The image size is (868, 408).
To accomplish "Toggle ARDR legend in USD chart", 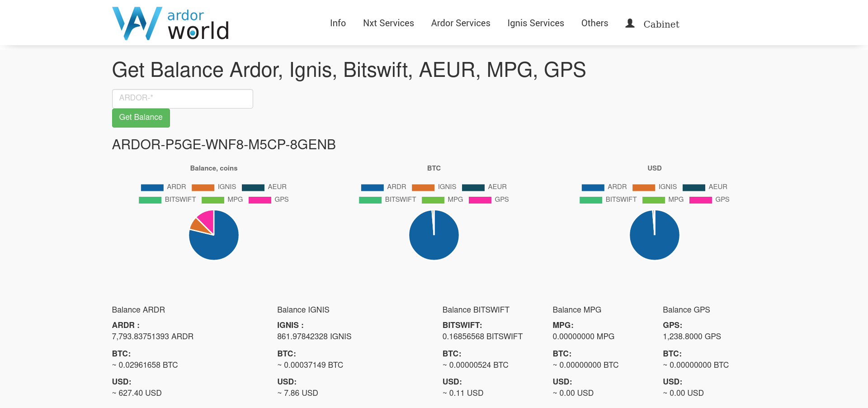I will click(604, 187).
